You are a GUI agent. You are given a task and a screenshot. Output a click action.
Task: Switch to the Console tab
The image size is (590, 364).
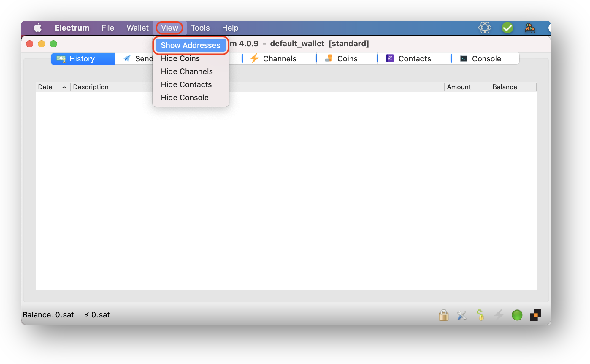(486, 59)
